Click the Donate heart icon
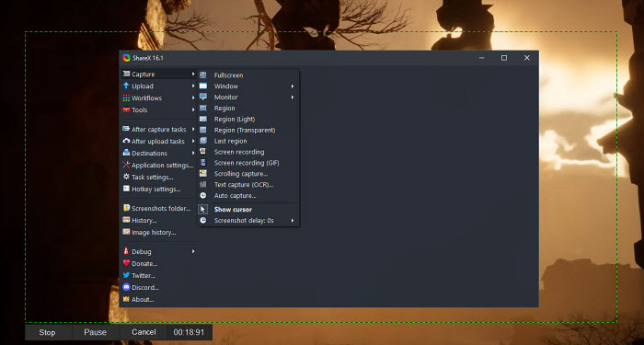 pos(126,263)
